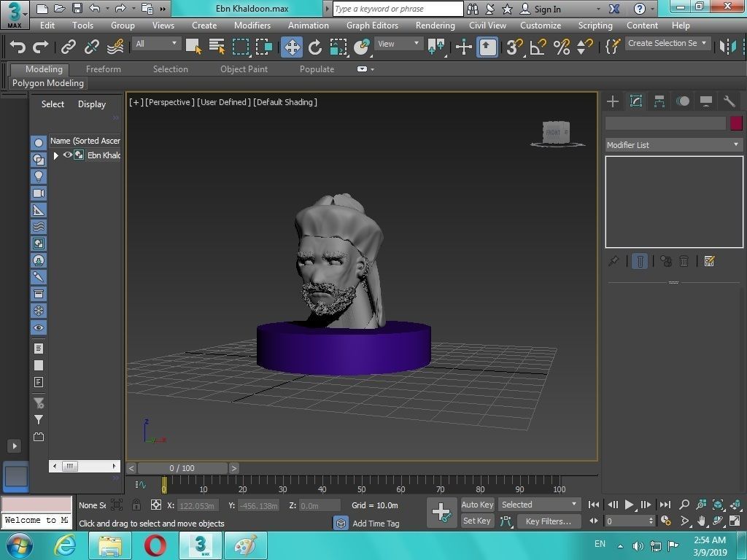Screen dimensions: 747x560
Task: Click the Percent Snap toggle icon
Action: tap(561, 47)
